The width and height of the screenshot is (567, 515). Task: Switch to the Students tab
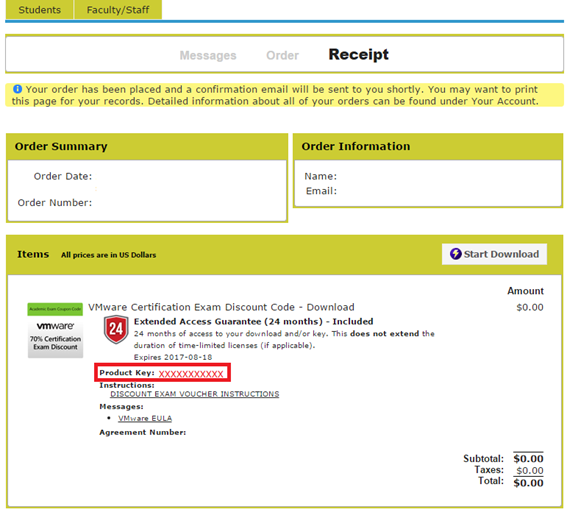tap(39, 9)
